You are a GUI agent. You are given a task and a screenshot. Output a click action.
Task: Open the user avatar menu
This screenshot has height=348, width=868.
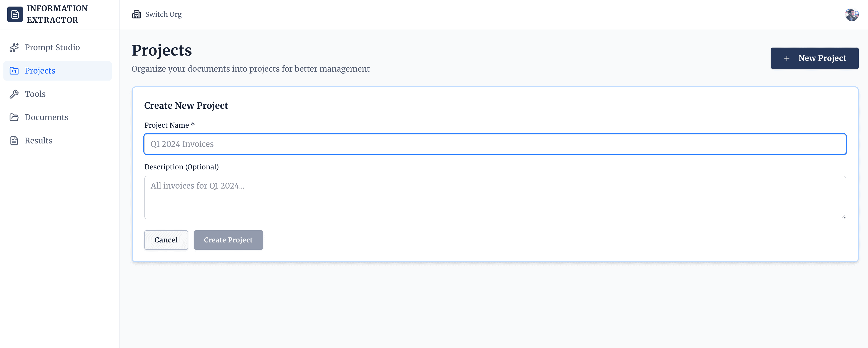coord(852,14)
